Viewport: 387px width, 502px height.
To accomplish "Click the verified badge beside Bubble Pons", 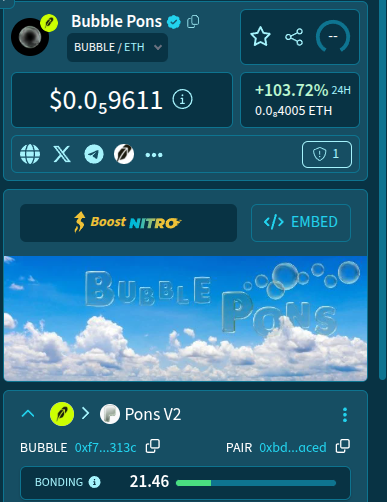I will (x=174, y=22).
